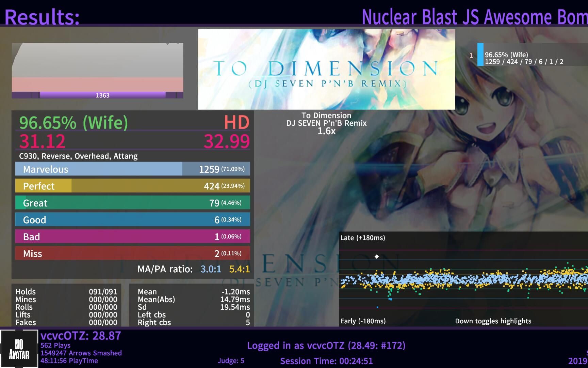This screenshot has height=368, width=588.
Task: Click the Mines 000/000 row
Action: (x=66, y=300)
